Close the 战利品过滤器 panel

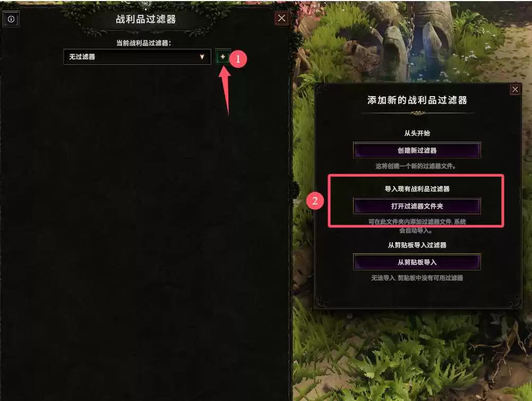281,18
